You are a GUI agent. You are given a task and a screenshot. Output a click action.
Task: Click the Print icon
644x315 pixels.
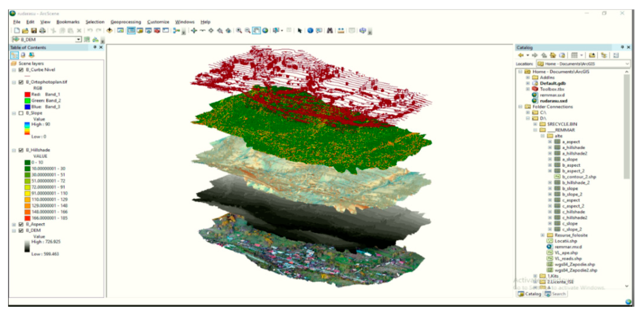(43, 31)
